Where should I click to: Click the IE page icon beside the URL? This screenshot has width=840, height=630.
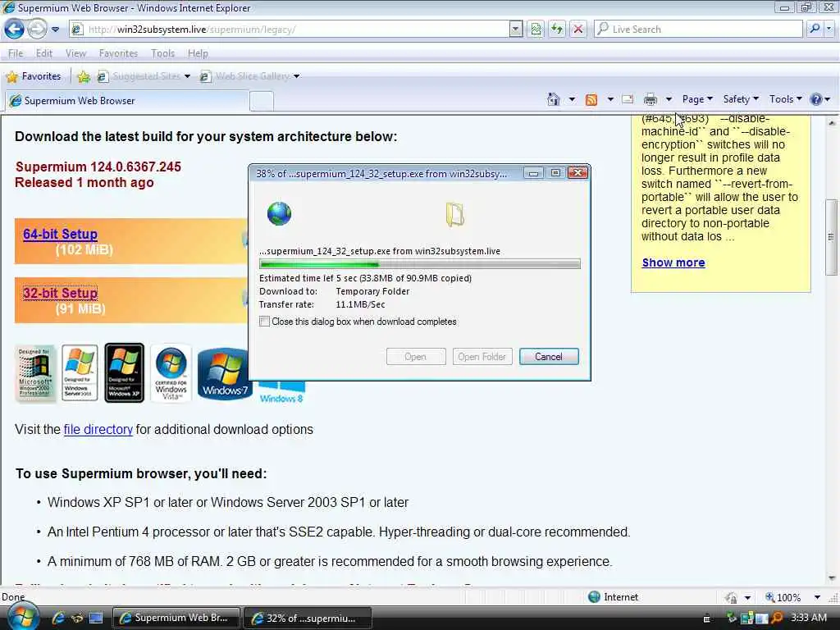pyautogui.click(x=77, y=30)
